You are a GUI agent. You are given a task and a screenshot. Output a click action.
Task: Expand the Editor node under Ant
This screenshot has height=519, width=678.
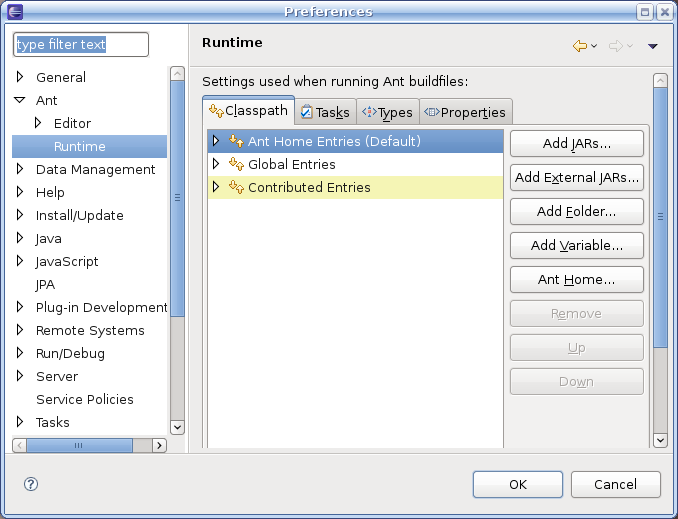38,123
